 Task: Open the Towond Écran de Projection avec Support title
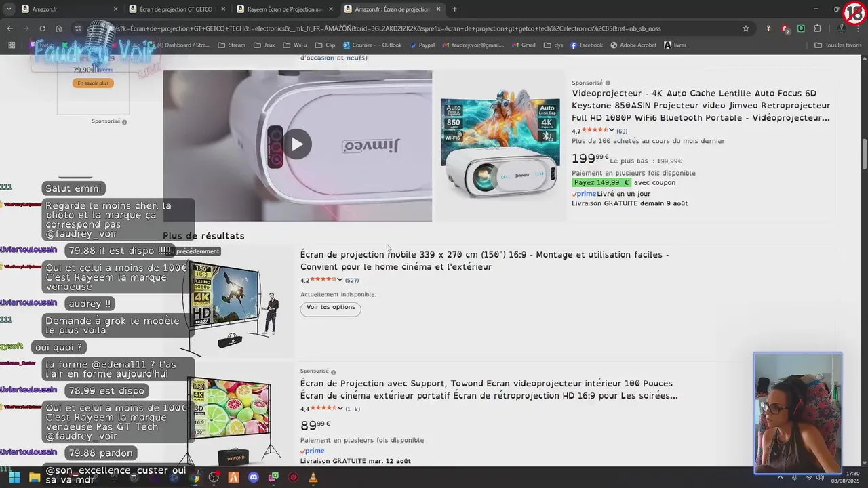coord(489,390)
